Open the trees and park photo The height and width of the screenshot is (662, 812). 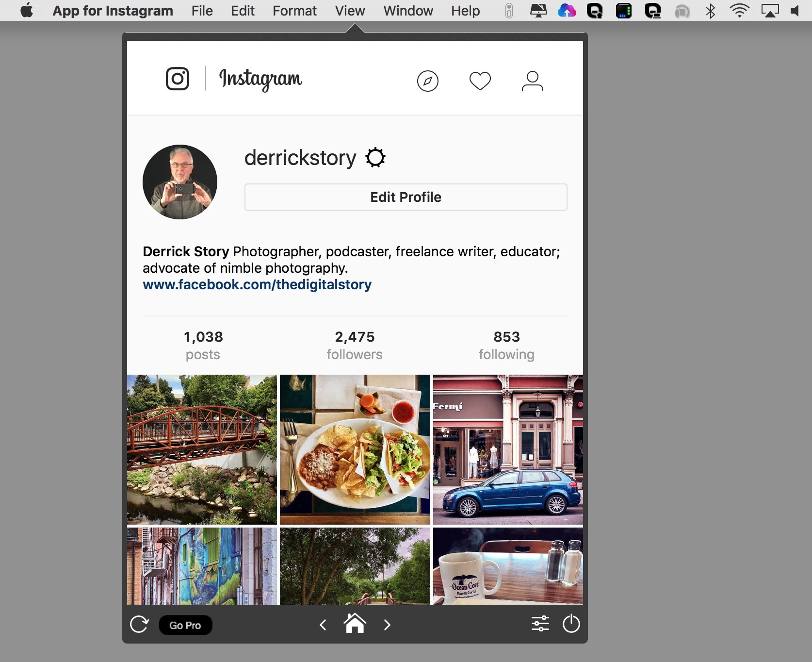(355, 566)
